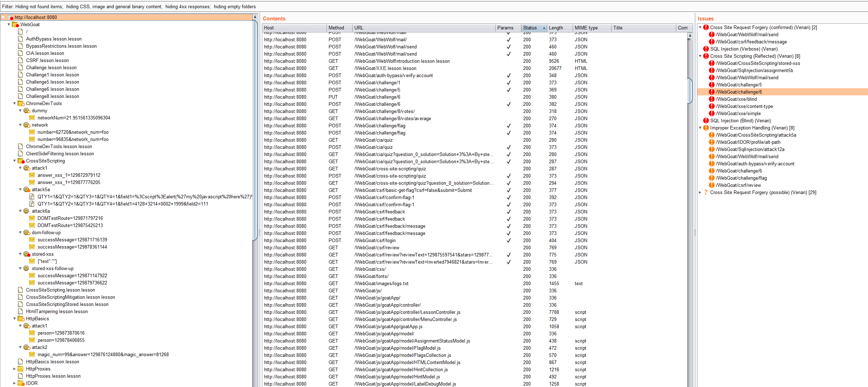The height and width of the screenshot is (387, 868).
Task: Select HtmlTampering.lesson.lesson in tree
Action: coord(57,311)
